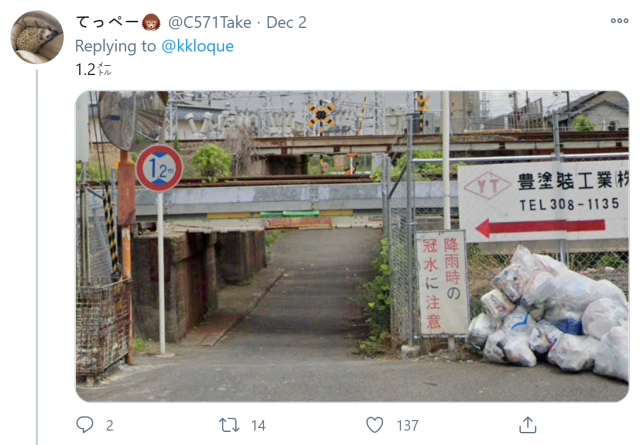Click the vertical thread line below avatar
Image resolution: width=640 pixels, height=445 pixels.
click(x=37, y=257)
